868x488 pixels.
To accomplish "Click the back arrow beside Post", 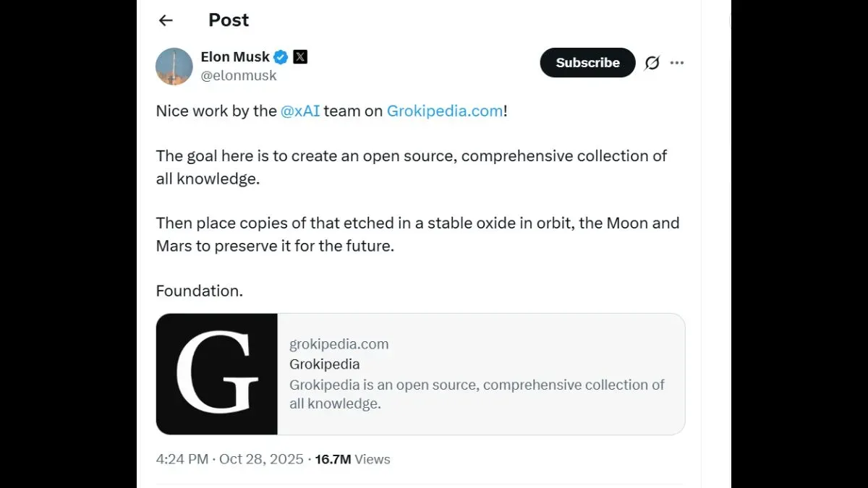I will click(x=166, y=21).
